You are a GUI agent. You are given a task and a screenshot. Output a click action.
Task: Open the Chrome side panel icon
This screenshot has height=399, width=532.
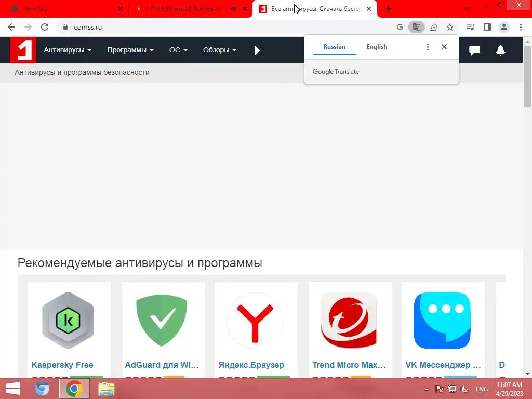click(x=487, y=27)
